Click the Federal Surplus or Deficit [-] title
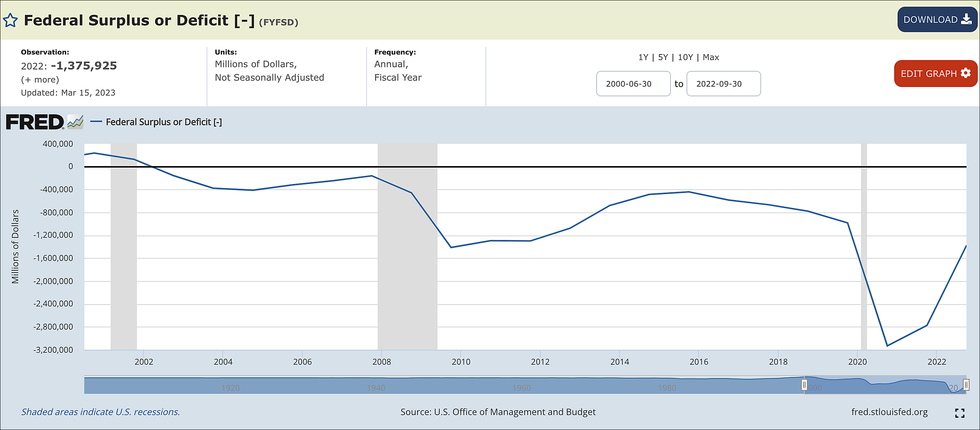 139,21
